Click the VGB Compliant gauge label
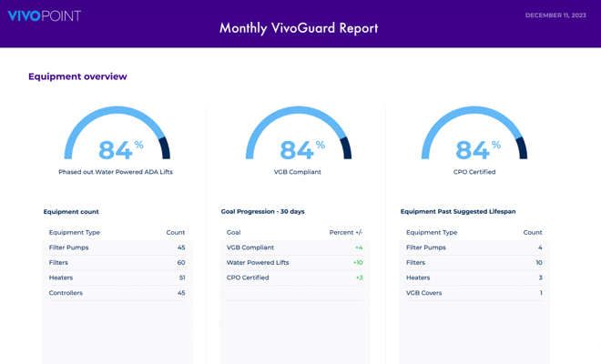Viewport: 601px width, 364px height. (298, 172)
